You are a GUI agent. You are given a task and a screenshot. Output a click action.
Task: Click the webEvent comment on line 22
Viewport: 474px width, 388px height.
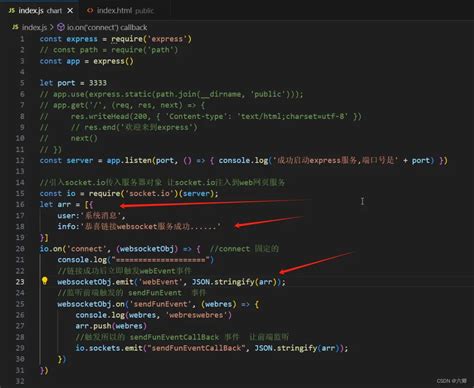coord(124,271)
